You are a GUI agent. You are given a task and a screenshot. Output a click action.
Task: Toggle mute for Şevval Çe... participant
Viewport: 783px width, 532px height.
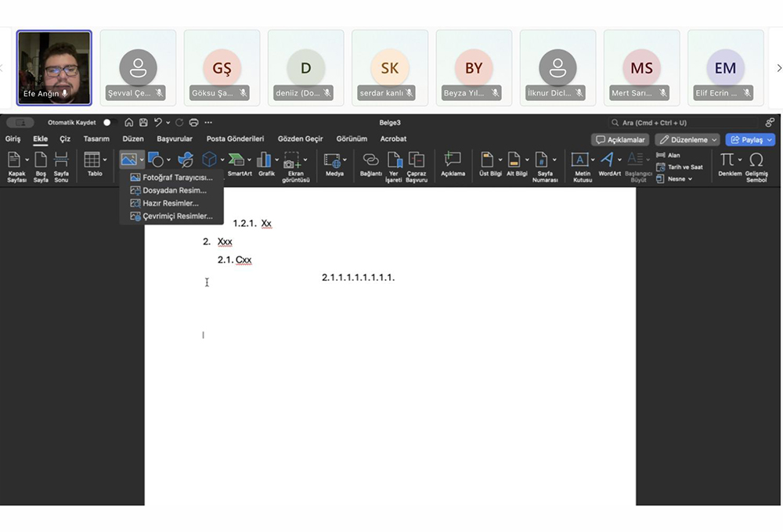coord(159,93)
